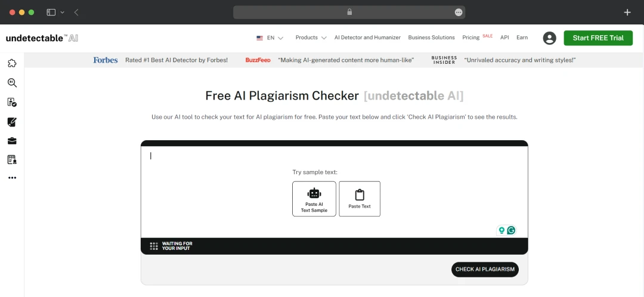Open the Earn menu item
The width and height of the screenshot is (644, 297).
click(522, 38)
